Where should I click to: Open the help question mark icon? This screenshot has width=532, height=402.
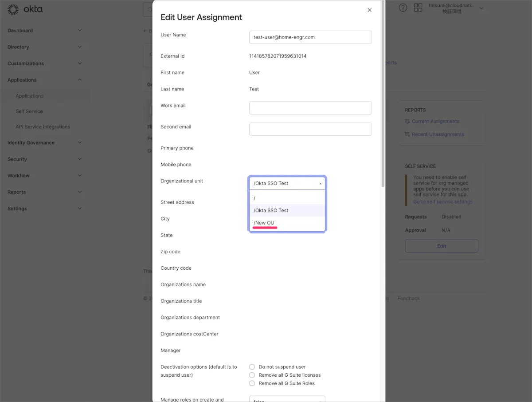tap(403, 8)
